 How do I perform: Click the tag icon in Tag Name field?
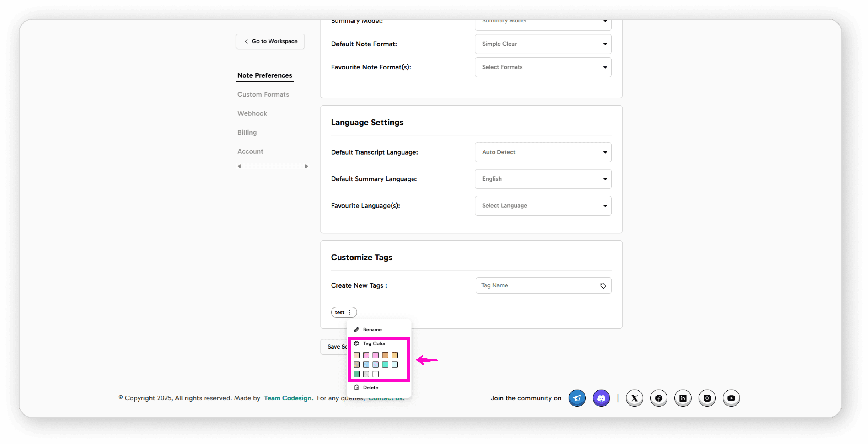pyautogui.click(x=603, y=286)
